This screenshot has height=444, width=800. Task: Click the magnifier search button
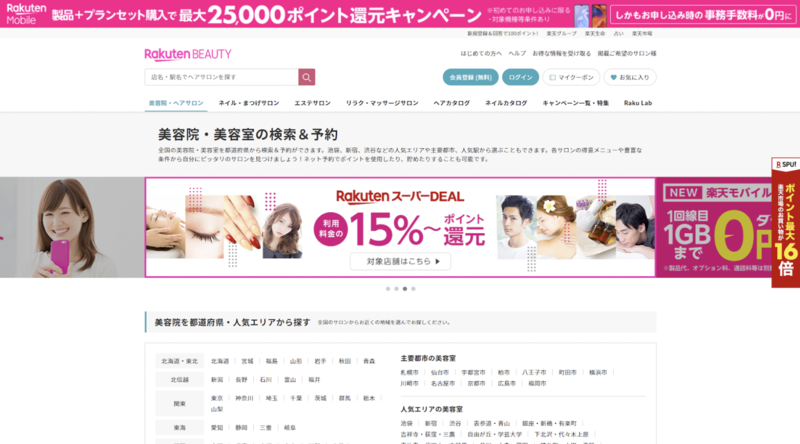[307, 77]
